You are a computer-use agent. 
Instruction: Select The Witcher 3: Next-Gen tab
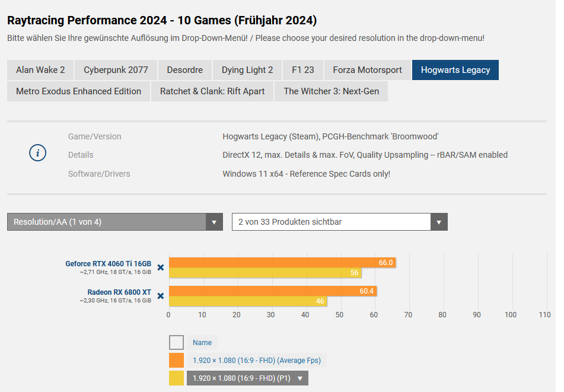pyautogui.click(x=332, y=91)
